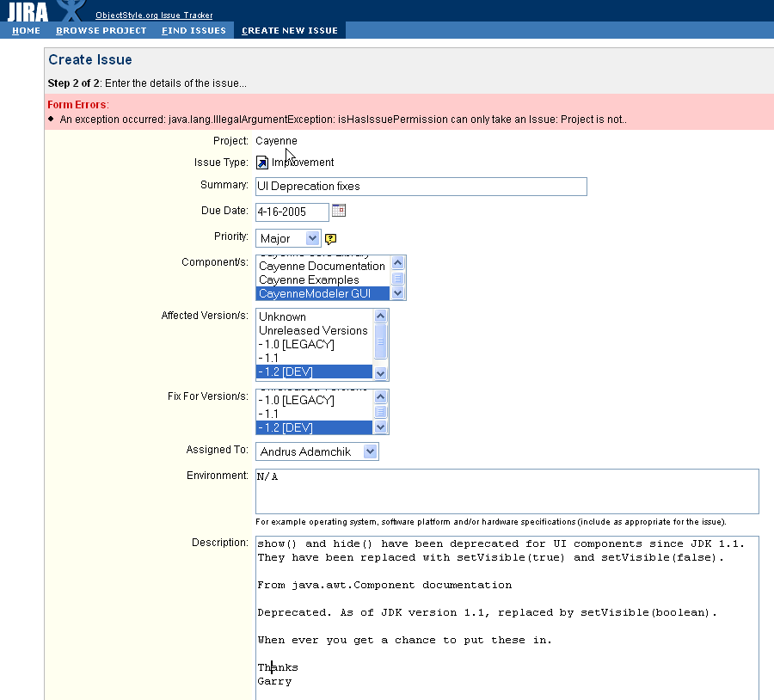Image resolution: width=774 pixels, height=700 pixels.
Task: Click the Components list scroll down arrow
Action: click(x=398, y=293)
